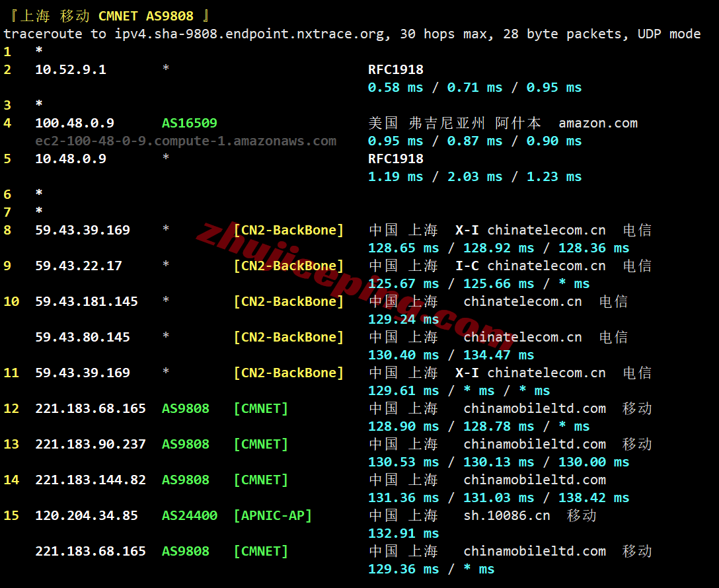The image size is (719, 588).
Task: Click AS9808 label on hop 12 row
Action: click(x=186, y=409)
